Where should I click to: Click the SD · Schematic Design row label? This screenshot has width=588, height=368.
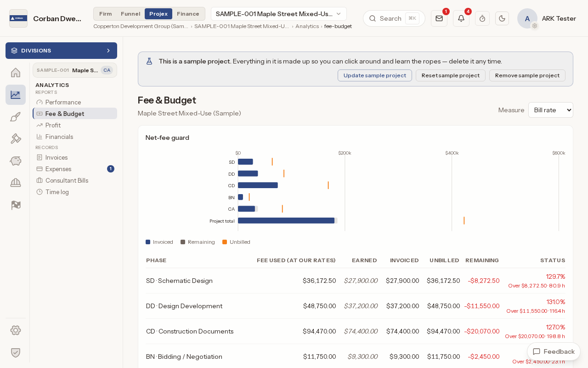[179, 281]
